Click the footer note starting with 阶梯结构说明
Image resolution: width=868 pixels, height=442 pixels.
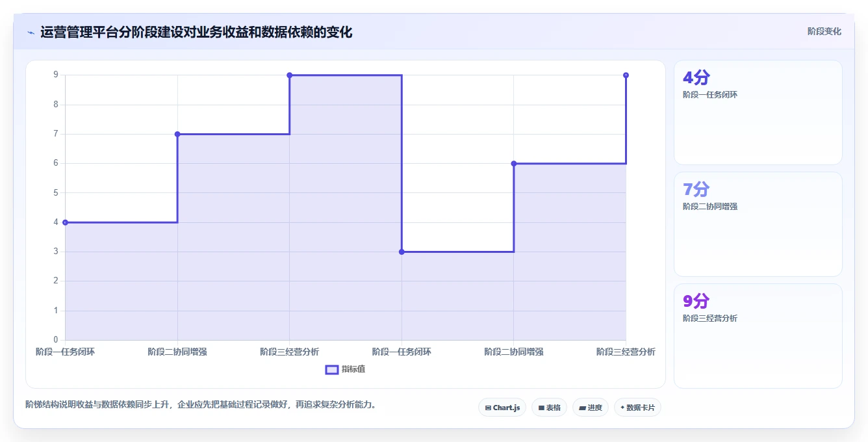[x=201, y=404]
